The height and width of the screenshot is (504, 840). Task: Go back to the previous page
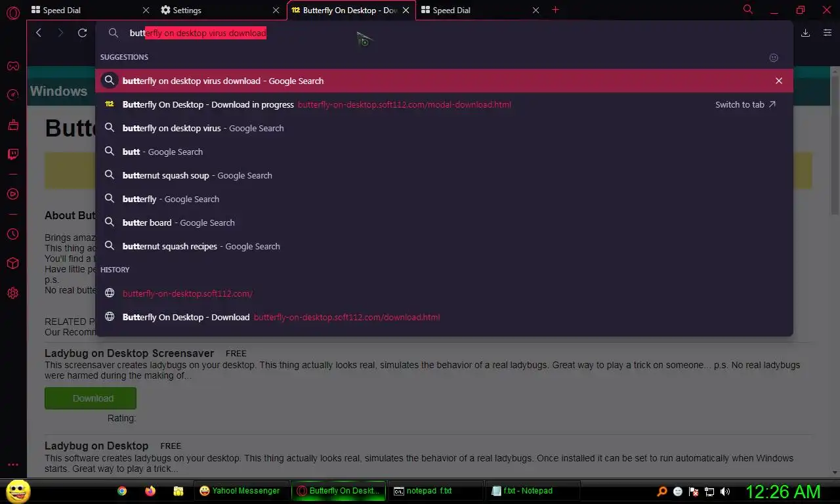click(x=39, y=33)
